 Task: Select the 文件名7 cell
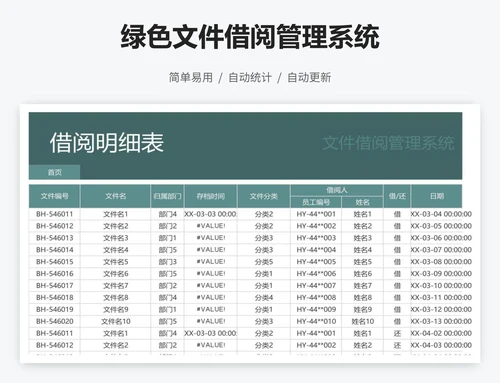pos(115,286)
